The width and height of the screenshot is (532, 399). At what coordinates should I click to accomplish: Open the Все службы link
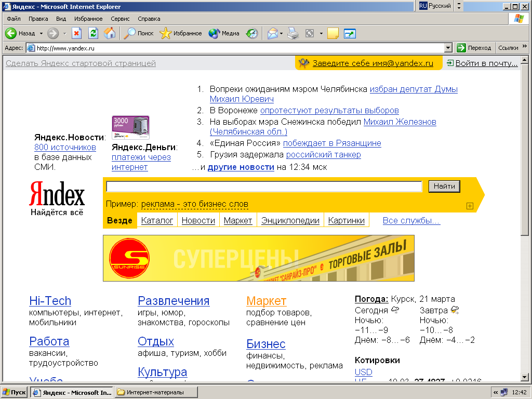click(x=411, y=220)
